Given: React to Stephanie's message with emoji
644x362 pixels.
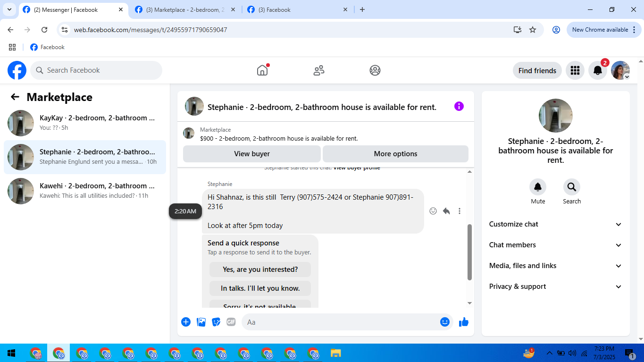Looking at the screenshot, I should click(x=433, y=211).
